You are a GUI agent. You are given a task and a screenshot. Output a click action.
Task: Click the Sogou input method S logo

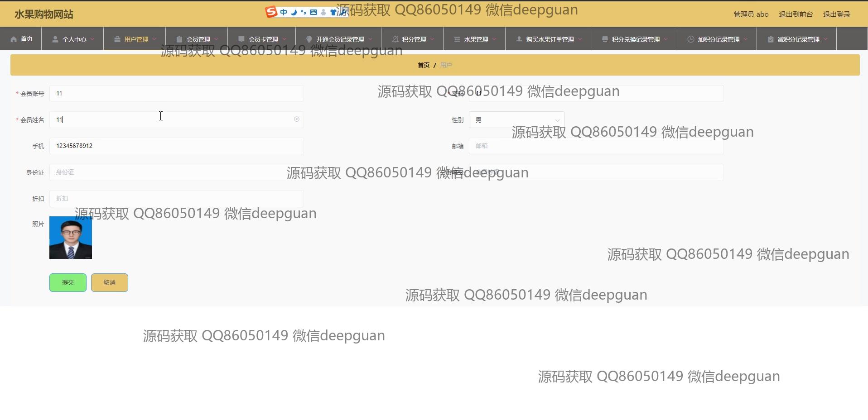pyautogui.click(x=271, y=12)
